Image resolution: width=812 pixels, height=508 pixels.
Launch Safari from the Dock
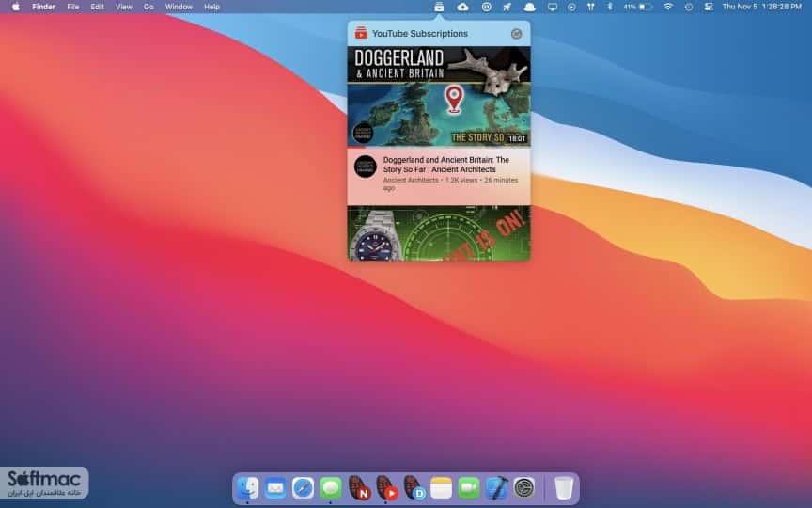[303, 488]
